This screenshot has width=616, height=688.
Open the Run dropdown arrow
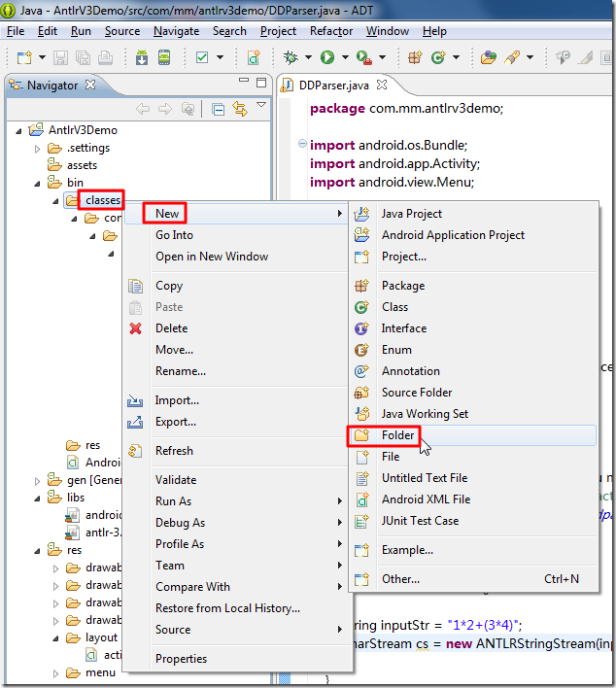tap(345, 57)
